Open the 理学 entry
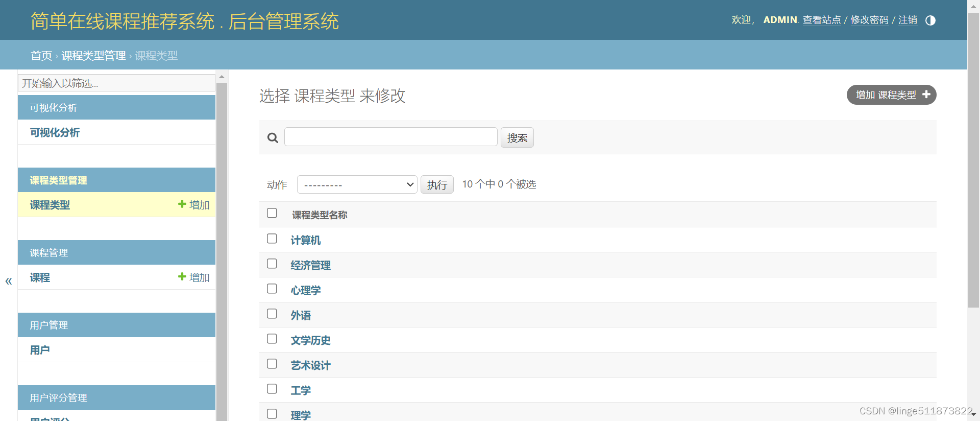The width and height of the screenshot is (980, 421). (301, 415)
